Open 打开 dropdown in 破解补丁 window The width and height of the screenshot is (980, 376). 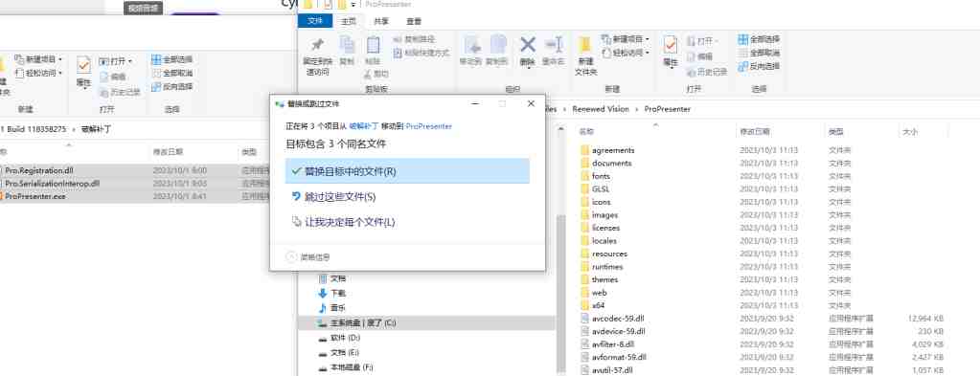click(116, 61)
